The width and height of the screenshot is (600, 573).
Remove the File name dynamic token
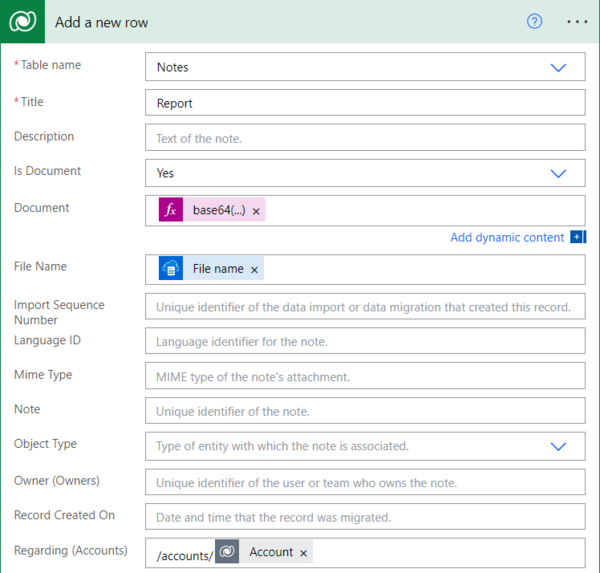point(254,270)
